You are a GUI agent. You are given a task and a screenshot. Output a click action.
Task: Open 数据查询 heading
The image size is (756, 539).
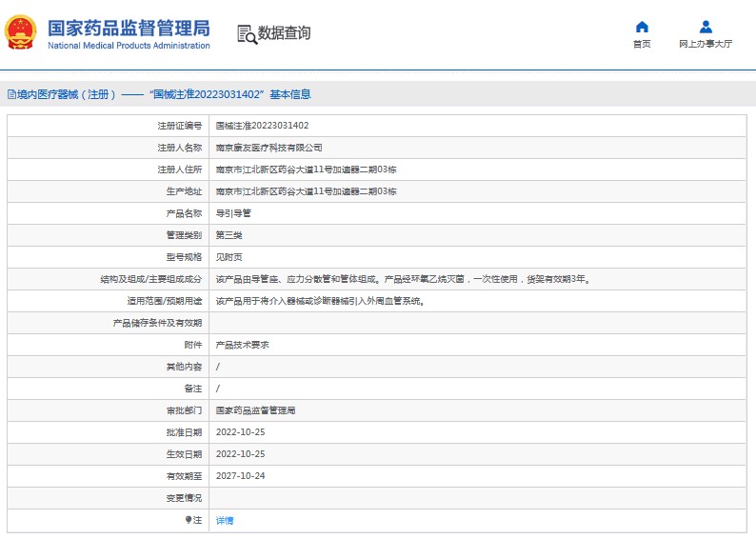coord(284,32)
